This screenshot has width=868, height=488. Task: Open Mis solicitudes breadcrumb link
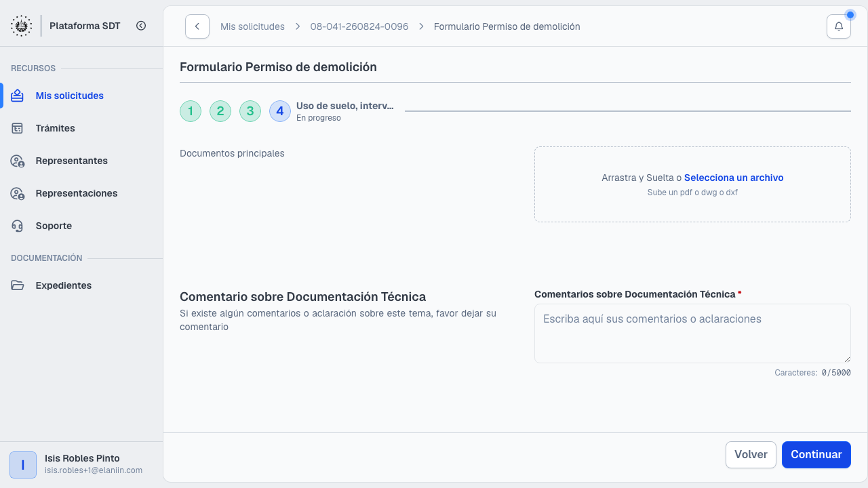coord(252,26)
